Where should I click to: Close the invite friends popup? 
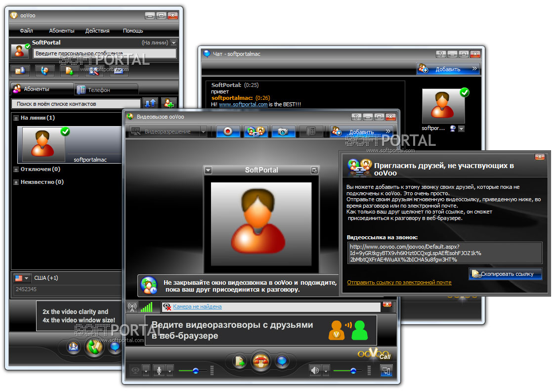(540, 156)
